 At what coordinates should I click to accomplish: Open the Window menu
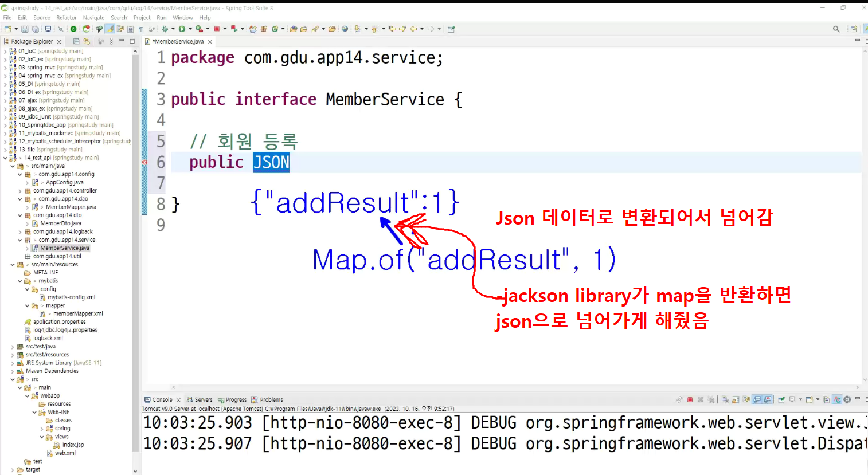pyautogui.click(x=183, y=18)
